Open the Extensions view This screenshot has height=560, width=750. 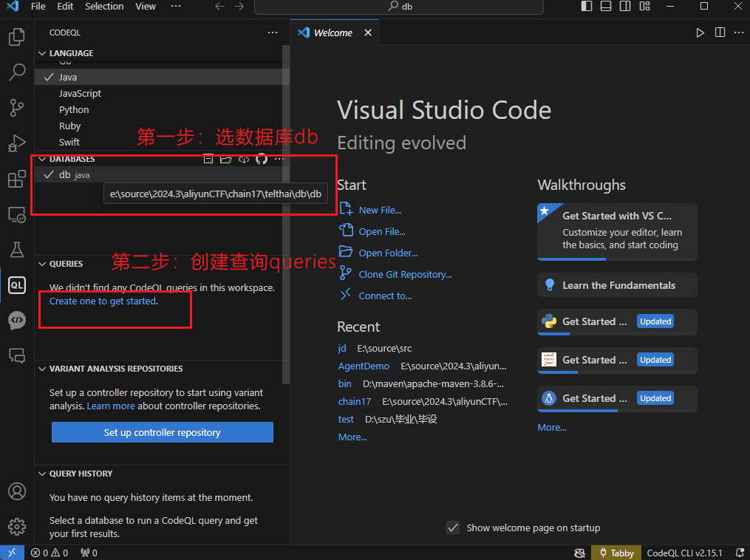pos(17,179)
